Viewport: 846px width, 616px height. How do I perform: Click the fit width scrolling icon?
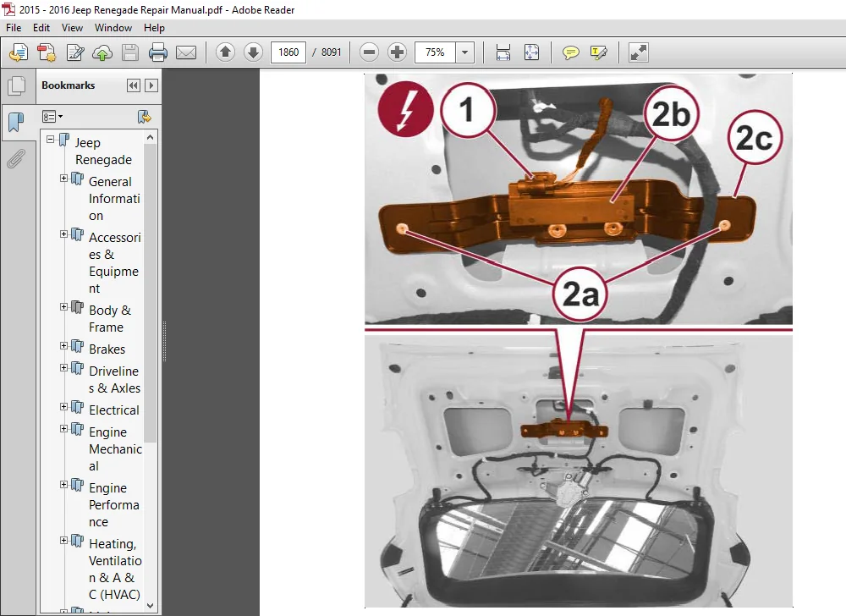(503, 52)
